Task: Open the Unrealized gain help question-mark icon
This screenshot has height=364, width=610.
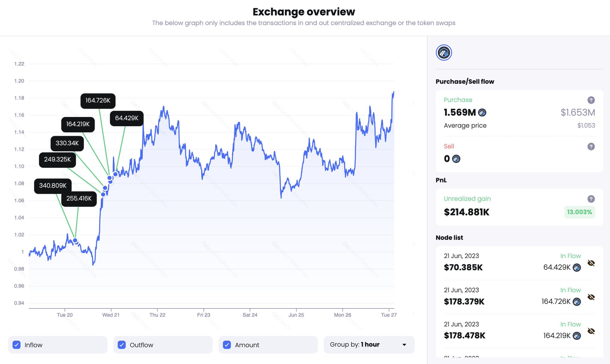Action: (591, 199)
